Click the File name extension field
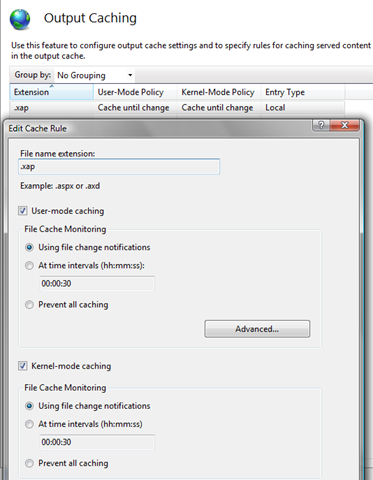373x480 pixels. click(119, 166)
